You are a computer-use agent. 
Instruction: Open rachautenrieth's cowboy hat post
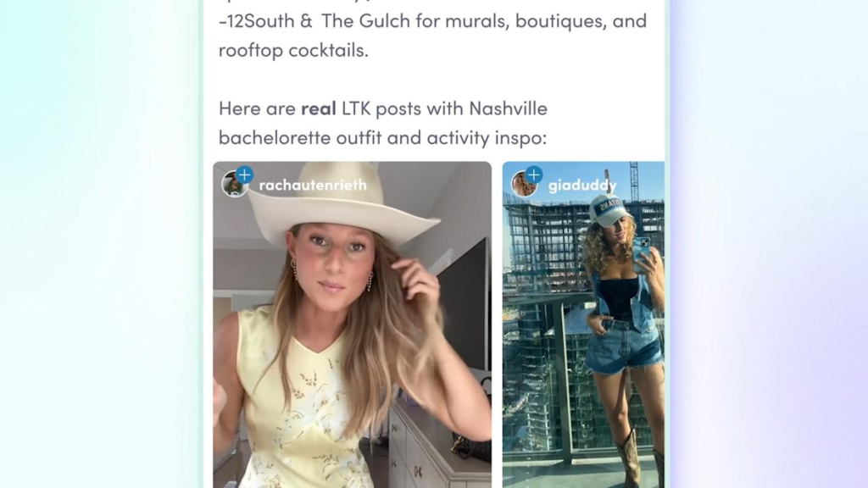[352, 324]
